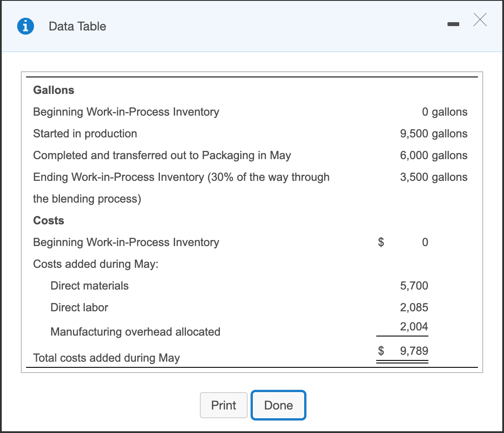Select the 6,000 gallons completed figure
The height and width of the screenshot is (433, 504).
point(434,155)
